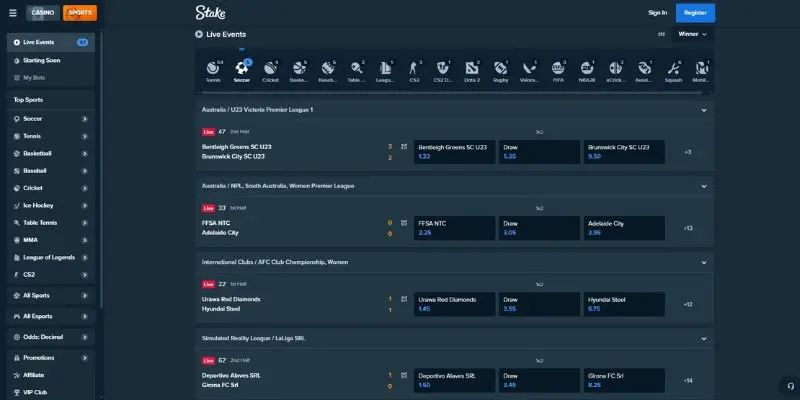Bet Brunswick City SC U23 at 9.50
This screenshot has height=400, width=800.
624,152
